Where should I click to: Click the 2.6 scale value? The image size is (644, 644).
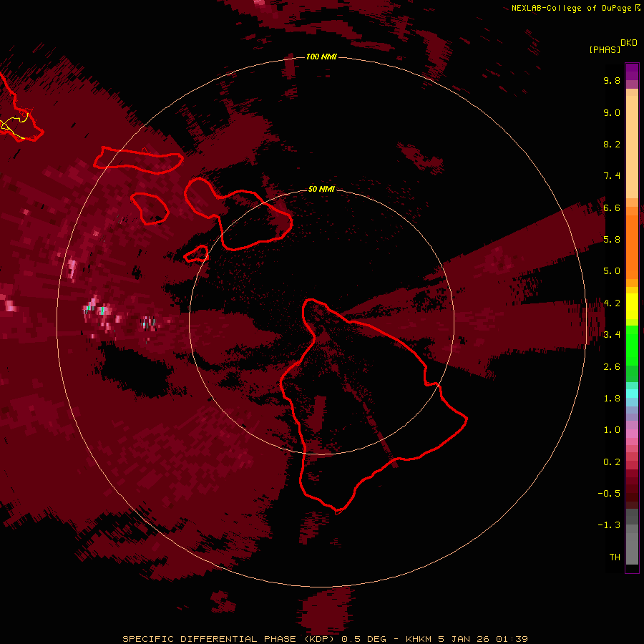tap(612, 367)
